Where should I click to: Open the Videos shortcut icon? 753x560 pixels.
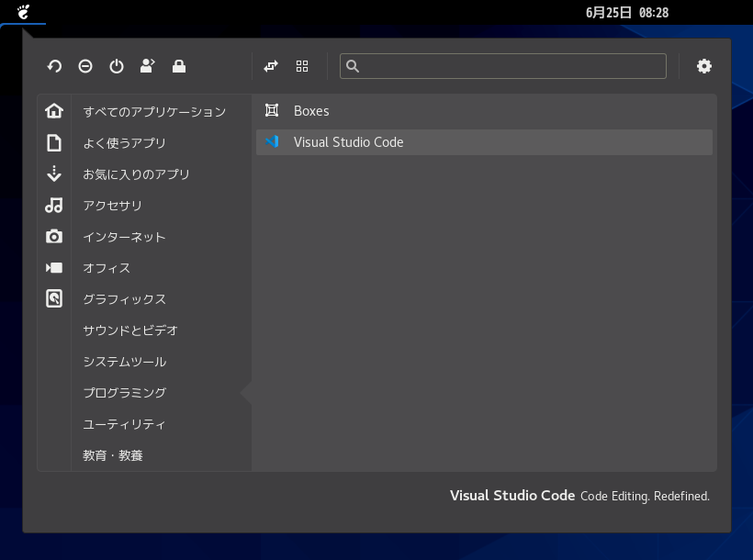[54, 267]
